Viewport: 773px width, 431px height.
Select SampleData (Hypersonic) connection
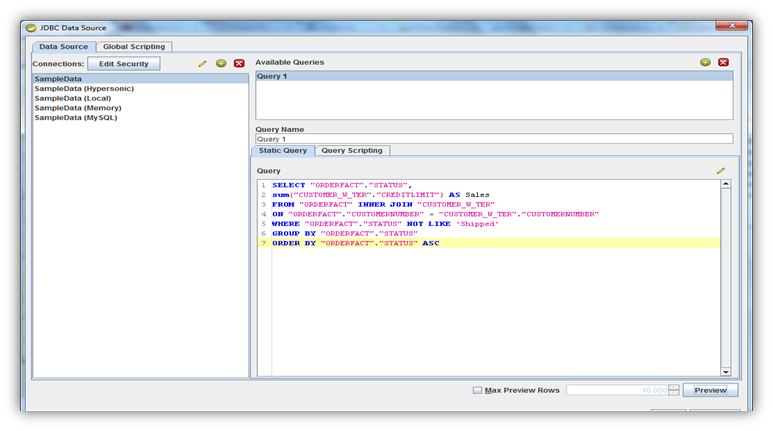tap(84, 88)
